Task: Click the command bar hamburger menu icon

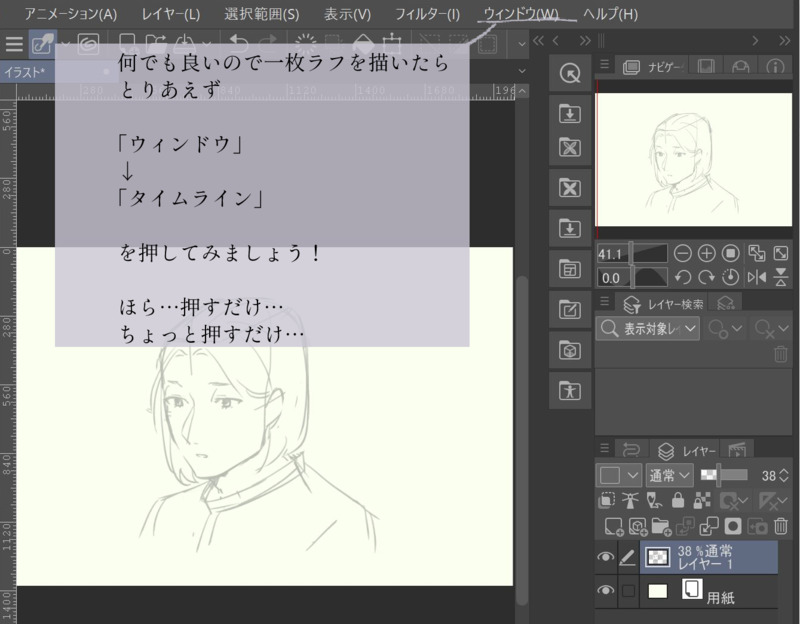Action: coord(14,44)
